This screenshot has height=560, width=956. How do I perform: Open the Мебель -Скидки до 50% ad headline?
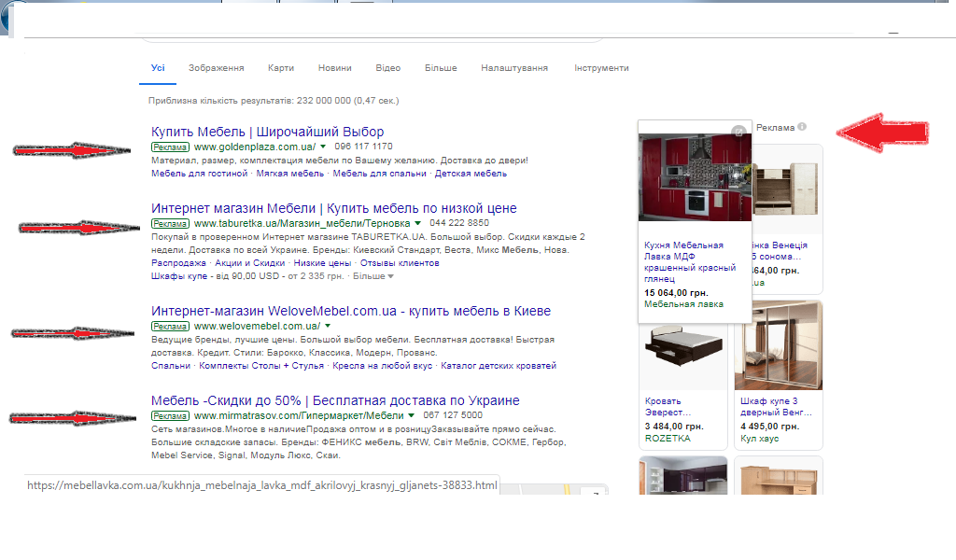[335, 400]
